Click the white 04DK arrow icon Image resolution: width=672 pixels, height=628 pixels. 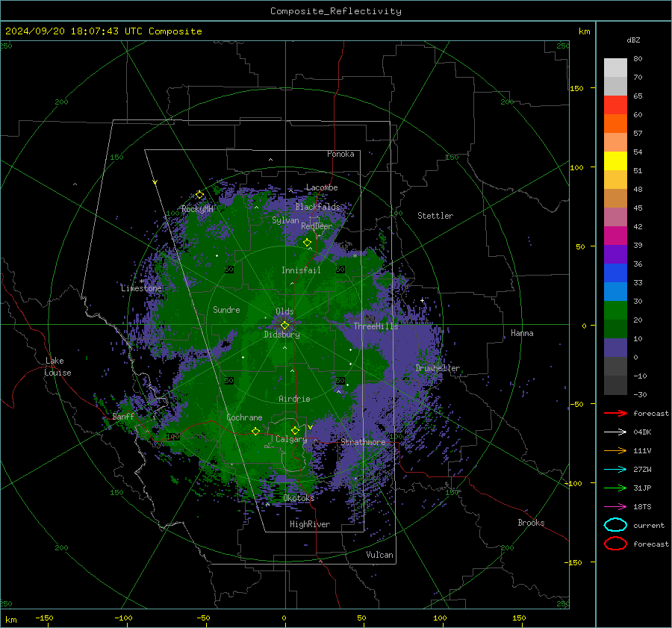tap(615, 432)
